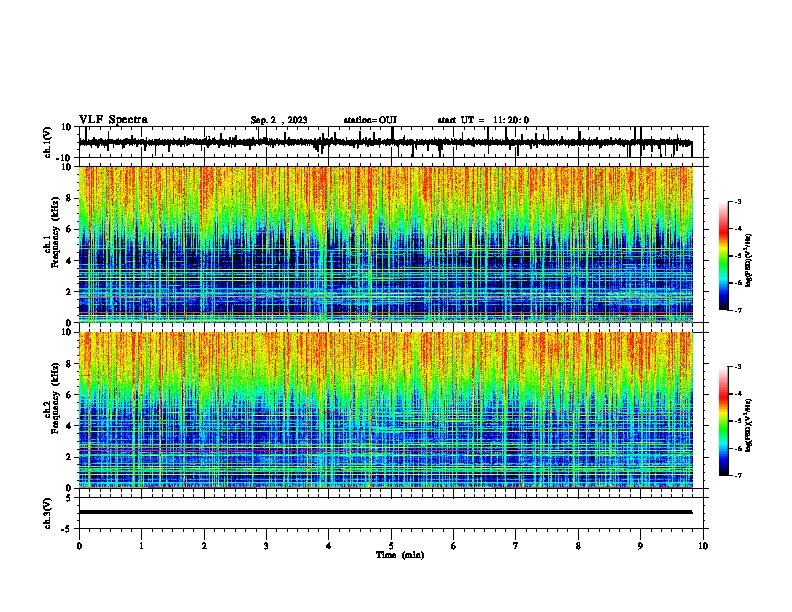The width and height of the screenshot is (792, 612).
Task: Click the time axis tick label '7'
Action: click(516, 546)
